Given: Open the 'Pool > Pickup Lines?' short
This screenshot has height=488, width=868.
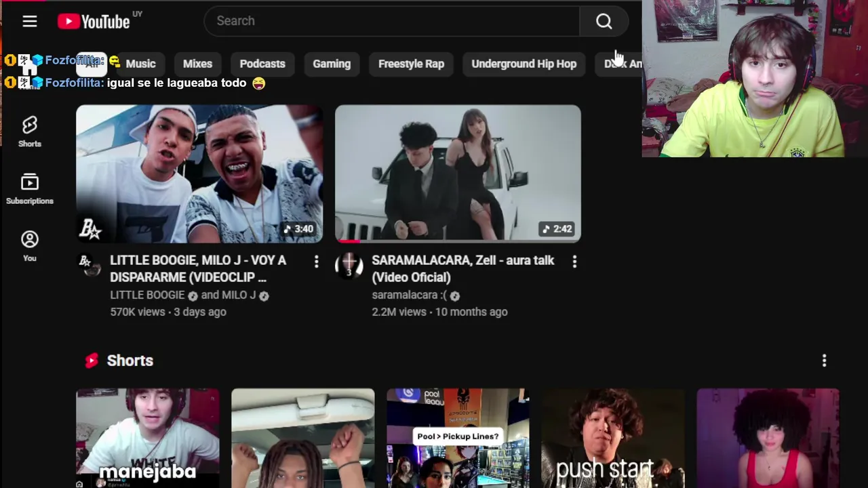Looking at the screenshot, I should (x=458, y=438).
